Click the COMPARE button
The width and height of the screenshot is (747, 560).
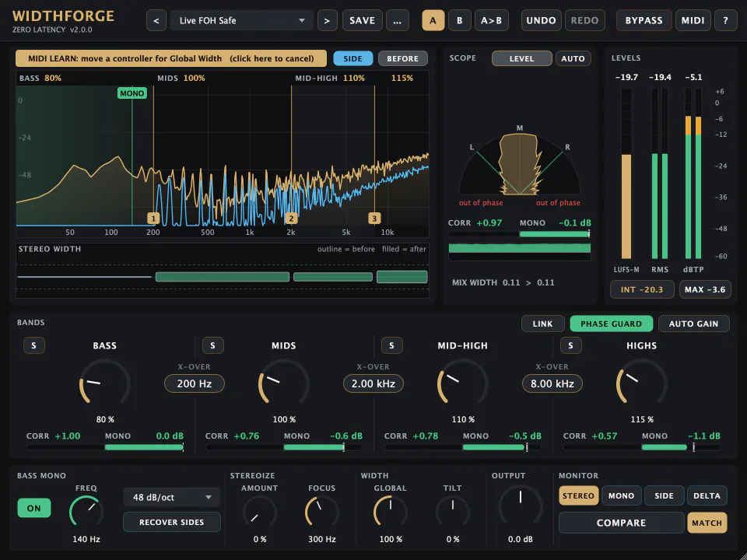coord(621,523)
